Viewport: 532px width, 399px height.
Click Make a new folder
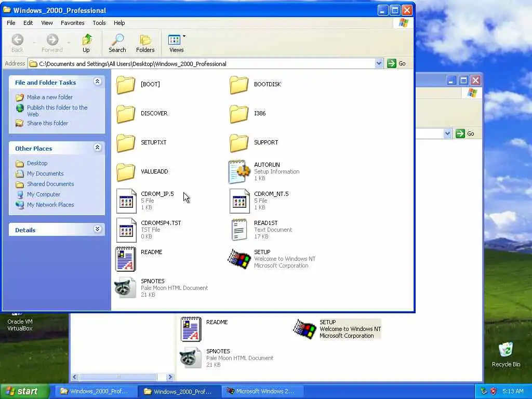[50, 97]
